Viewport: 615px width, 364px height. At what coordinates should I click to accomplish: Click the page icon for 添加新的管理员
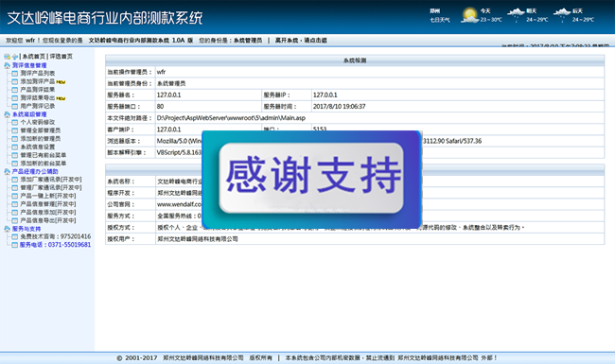pyautogui.click(x=14, y=139)
